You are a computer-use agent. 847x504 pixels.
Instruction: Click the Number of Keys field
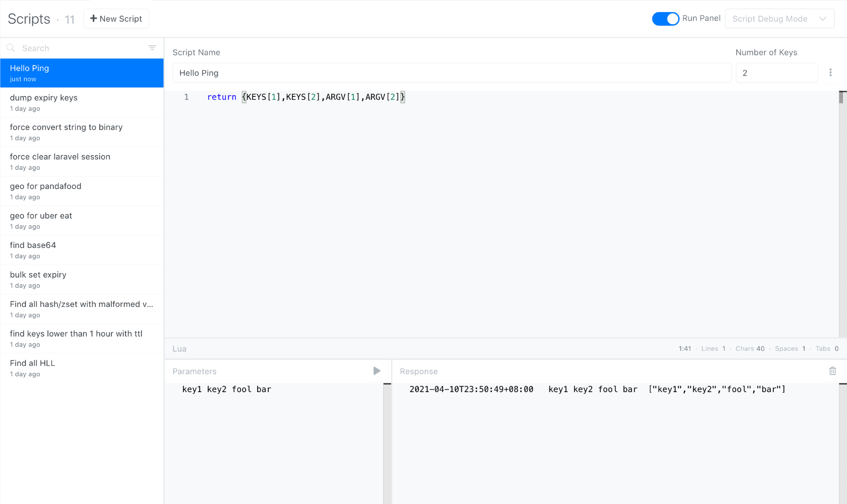click(776, 73)
